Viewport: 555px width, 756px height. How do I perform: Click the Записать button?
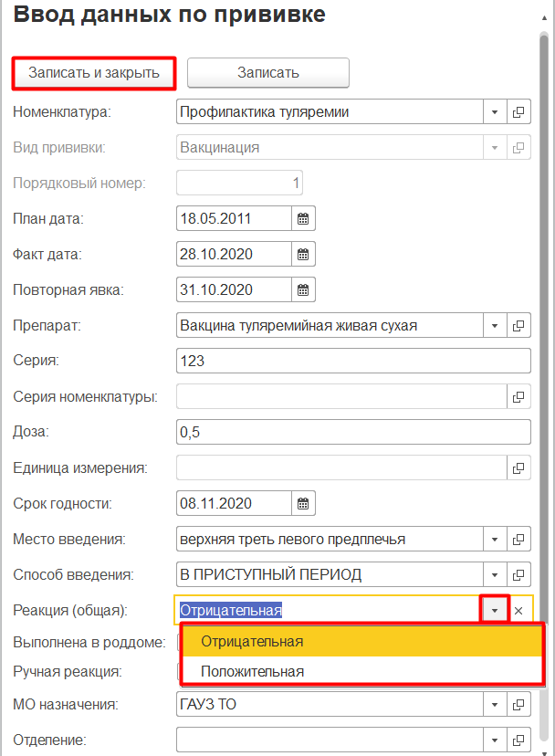point(268,73)
